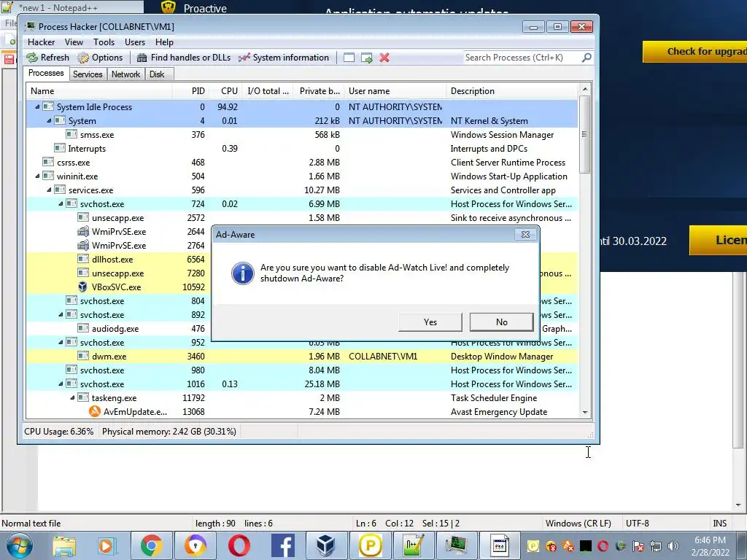747x560 pixels.
Task: Click No in Ad-Aware dialog
Action: click(502, 322)
